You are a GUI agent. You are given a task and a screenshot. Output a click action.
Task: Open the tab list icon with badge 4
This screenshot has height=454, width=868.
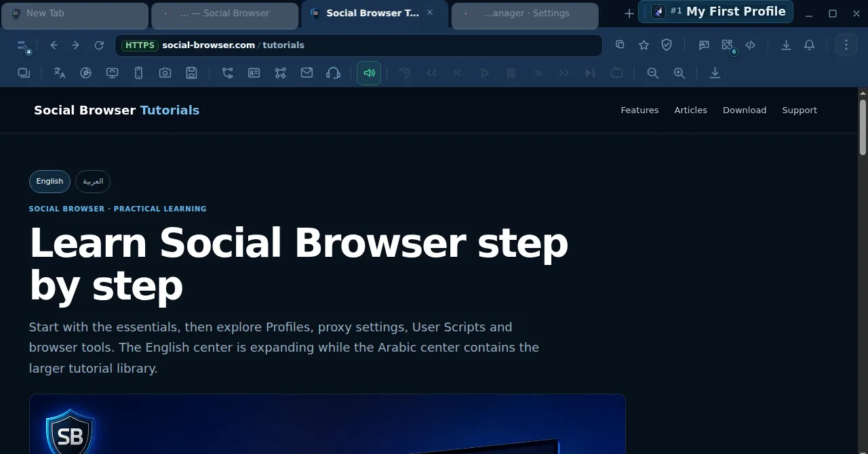(x=24, y=46)
